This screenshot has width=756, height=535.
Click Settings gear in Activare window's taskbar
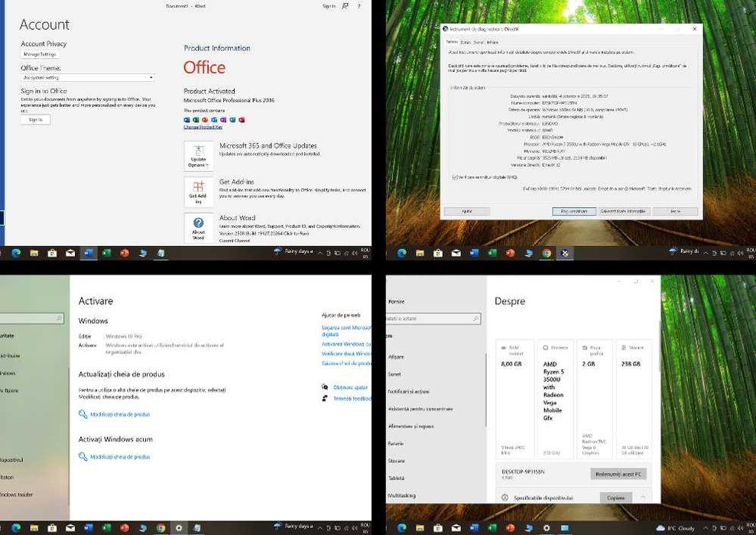click(x=179, y=528)
